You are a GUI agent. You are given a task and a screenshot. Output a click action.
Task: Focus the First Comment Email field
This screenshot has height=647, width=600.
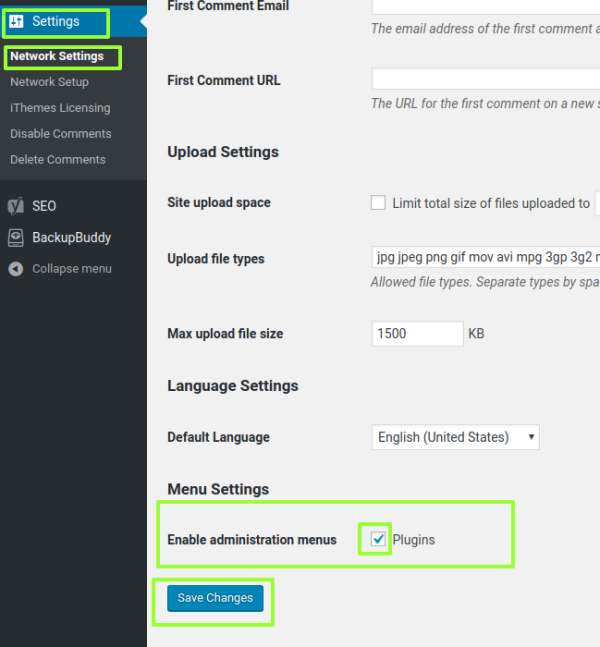click(x=485, y=6)
